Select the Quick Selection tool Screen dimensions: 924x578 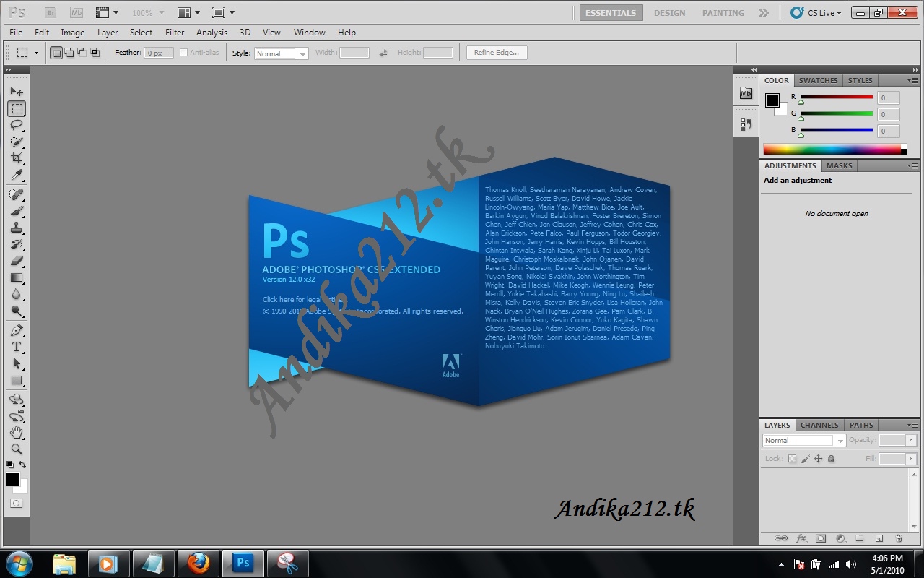(17, 142)
